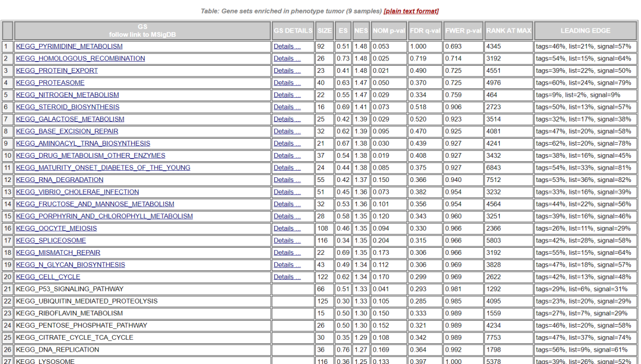Image resolution: width=641 pixels, height=364 pixels.
Task: Open the plain text format link
Action: click(411, 11)
